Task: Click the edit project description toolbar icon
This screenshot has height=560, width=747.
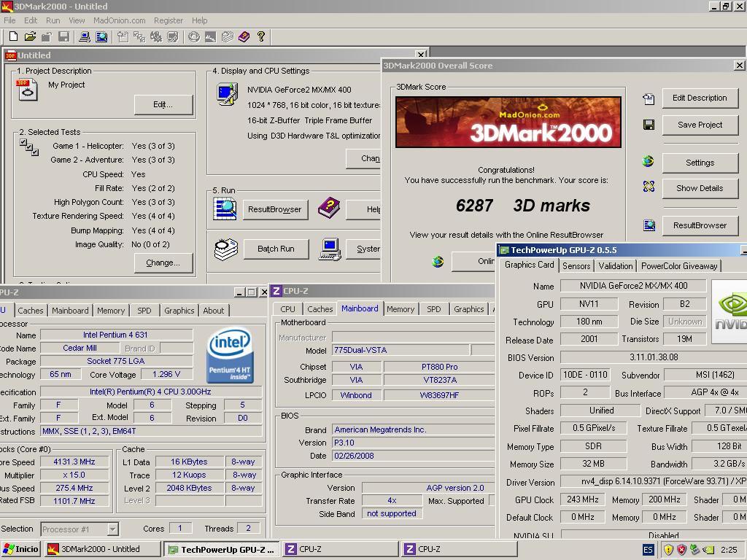Action: click(x=123, y=36)
